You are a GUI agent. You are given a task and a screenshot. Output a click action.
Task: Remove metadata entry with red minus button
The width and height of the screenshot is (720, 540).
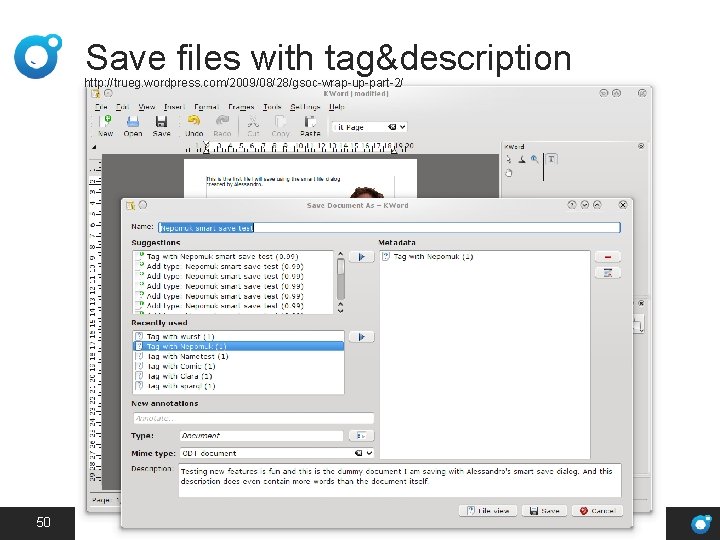coord(608,257)
